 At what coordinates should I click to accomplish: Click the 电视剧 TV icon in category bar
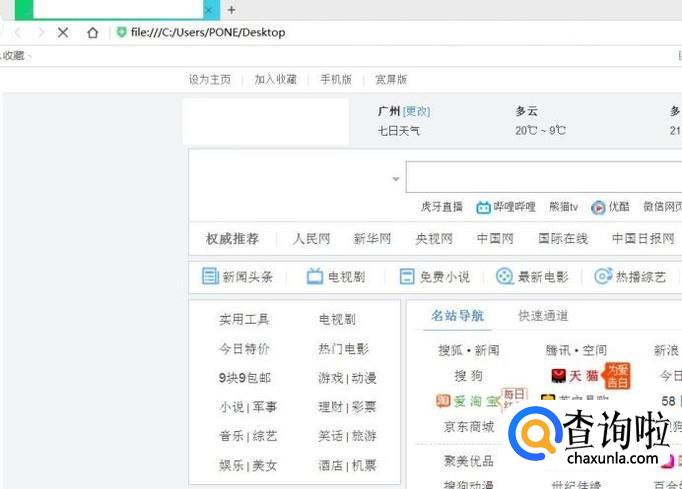point(315,276)
